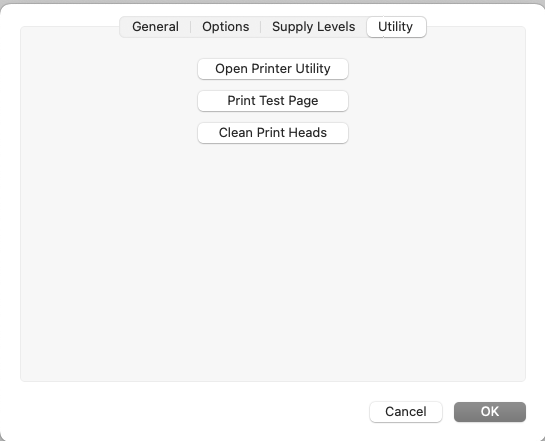Screen dimensions: 545x441
Task: Go to printer Options settings
Action: (226, 27)
